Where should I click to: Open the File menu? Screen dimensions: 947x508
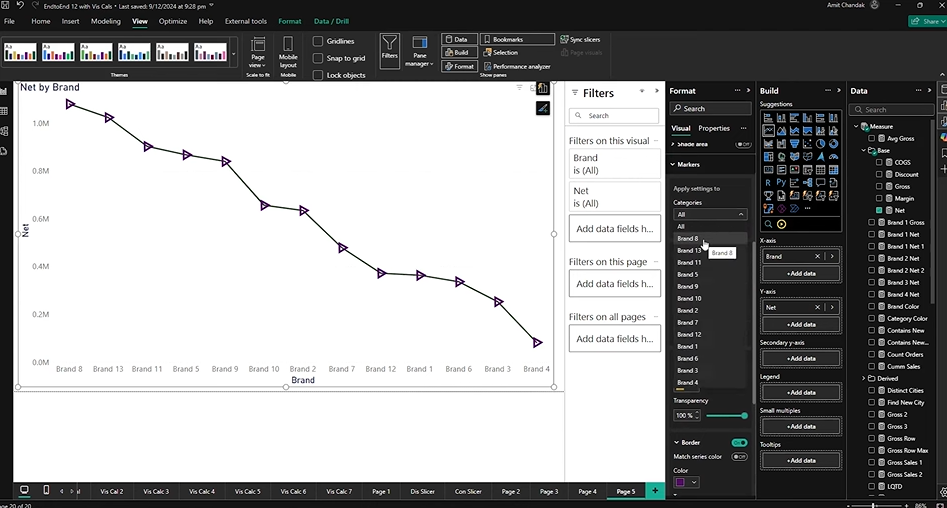(10, 21)
